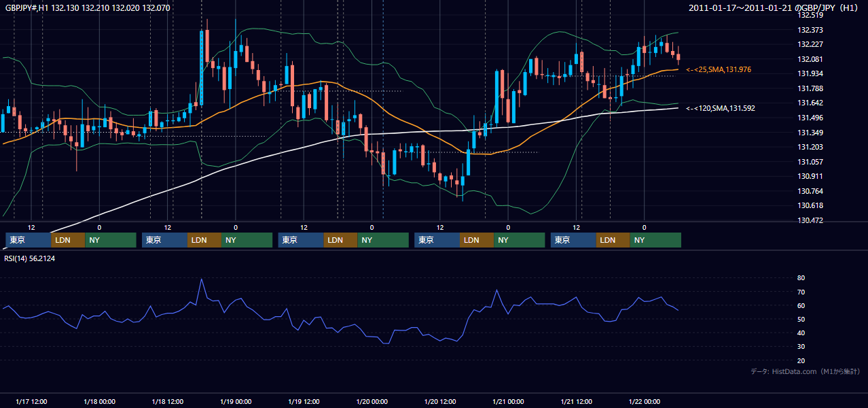Click RSI scale value 20
868x408 pixels.
click(801, 360)
